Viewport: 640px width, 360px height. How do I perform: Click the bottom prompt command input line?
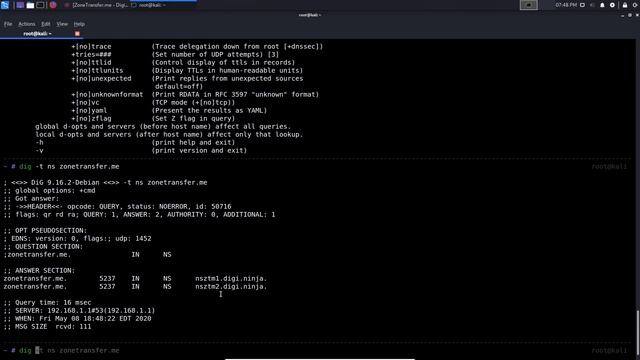69,351
